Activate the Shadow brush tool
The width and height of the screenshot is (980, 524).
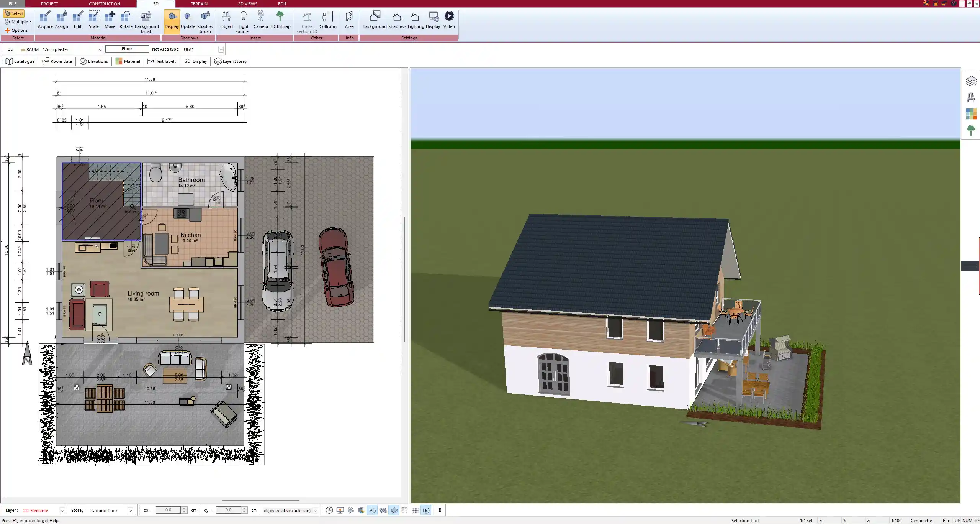click(x=205, y=21)
